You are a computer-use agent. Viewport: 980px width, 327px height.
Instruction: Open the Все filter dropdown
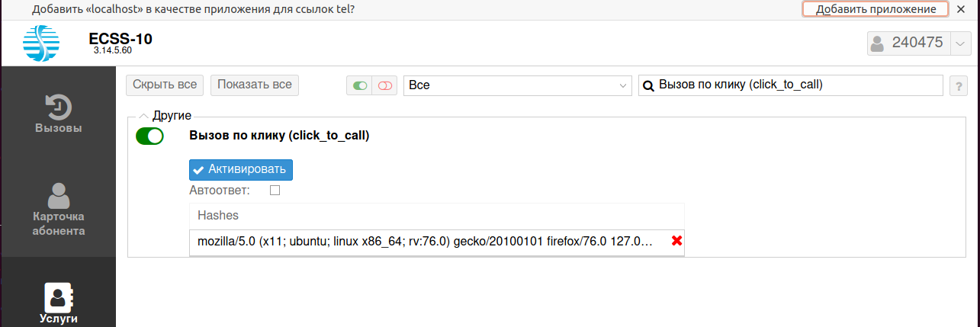coord(517,85)
